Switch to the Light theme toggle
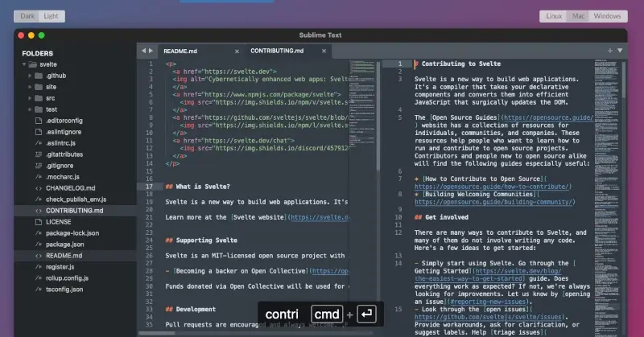644x337 pixels. (51, 16)
